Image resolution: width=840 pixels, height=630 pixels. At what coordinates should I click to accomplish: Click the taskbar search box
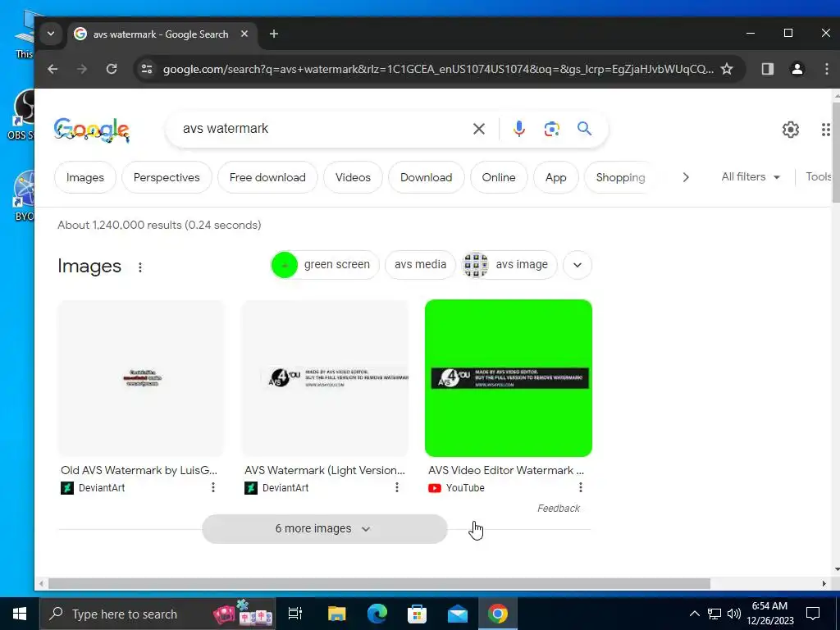(157, 614)
